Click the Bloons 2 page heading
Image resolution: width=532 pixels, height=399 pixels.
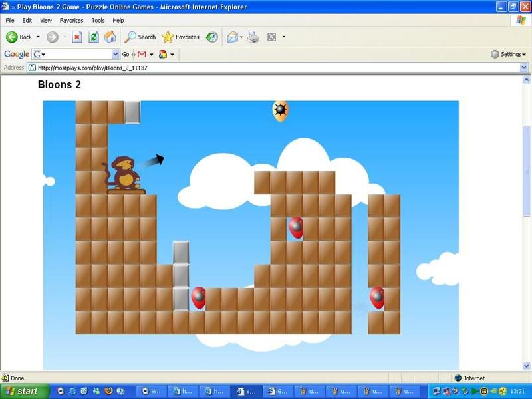point(59,85)
